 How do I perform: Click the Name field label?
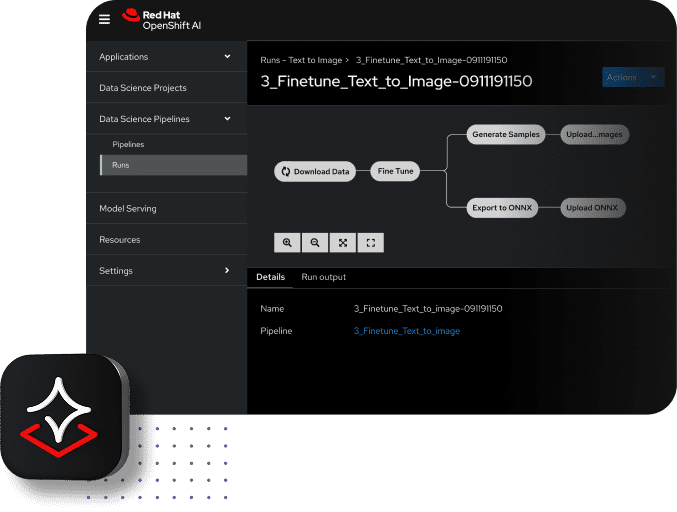pos(272,309)
